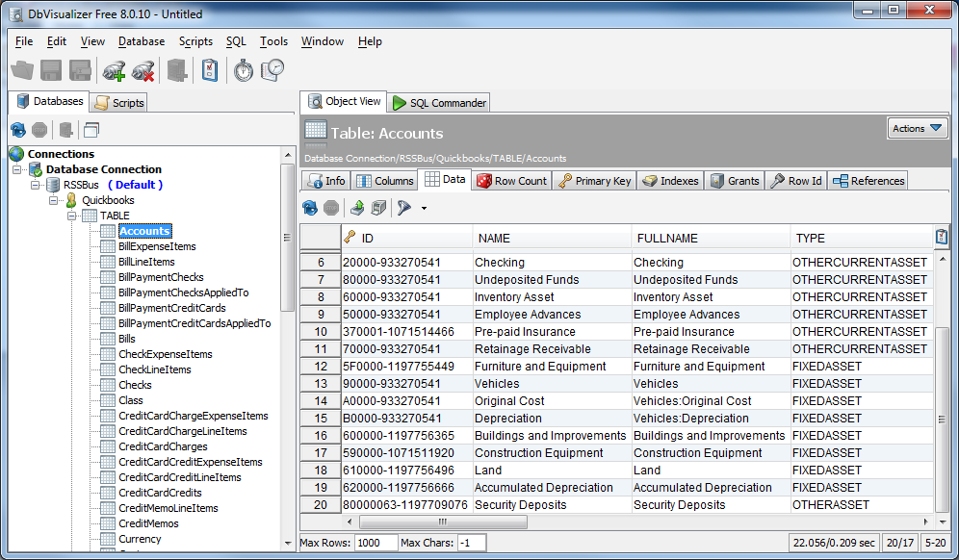The height and width of the screenshot is (560, 959).
Task: Collapse the TABLE tree node
Action: click(72, 216)
